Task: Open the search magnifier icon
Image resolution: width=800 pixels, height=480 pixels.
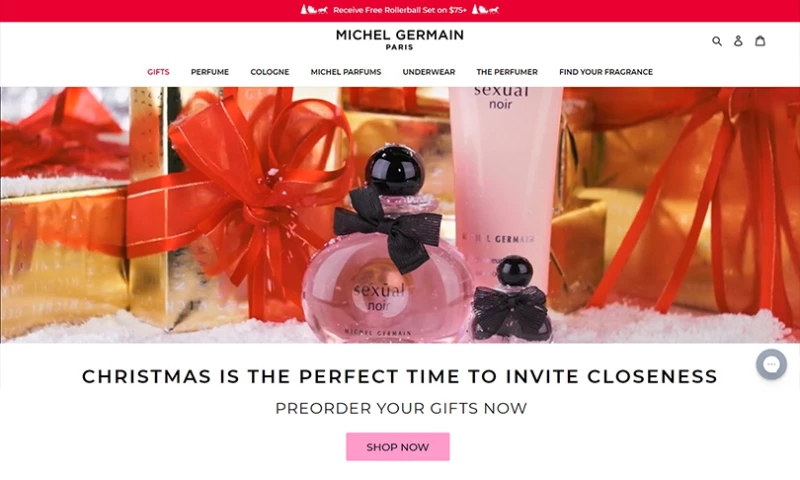Action: [717, 41]
